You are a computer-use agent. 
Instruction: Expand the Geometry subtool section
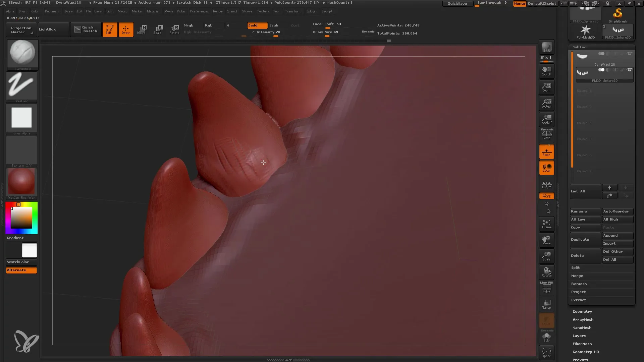582,311
